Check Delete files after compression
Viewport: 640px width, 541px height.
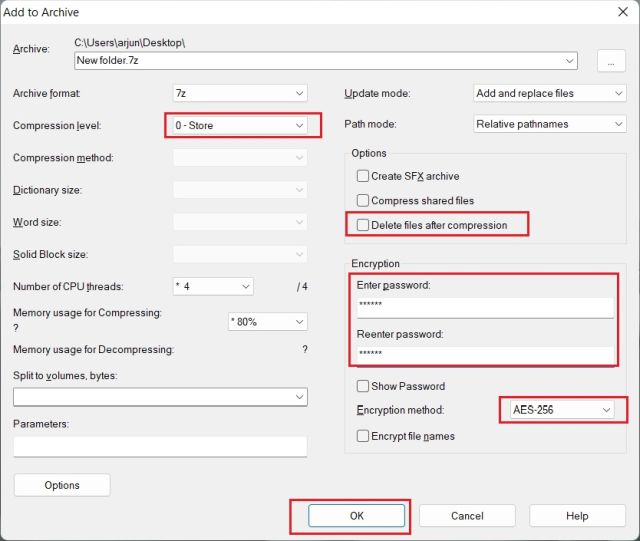[363, 225]
